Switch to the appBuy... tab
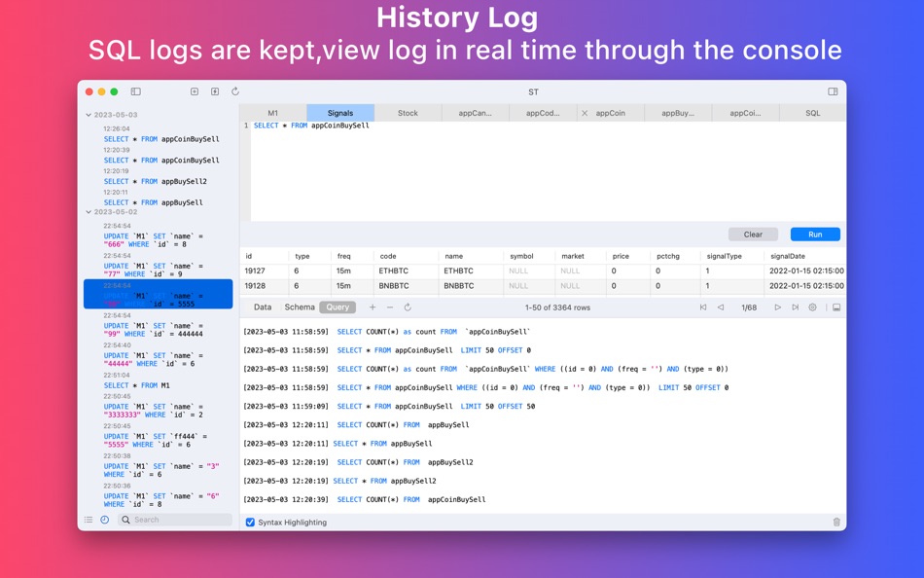The height and width of the screenshot is (578, 924). 678,113
